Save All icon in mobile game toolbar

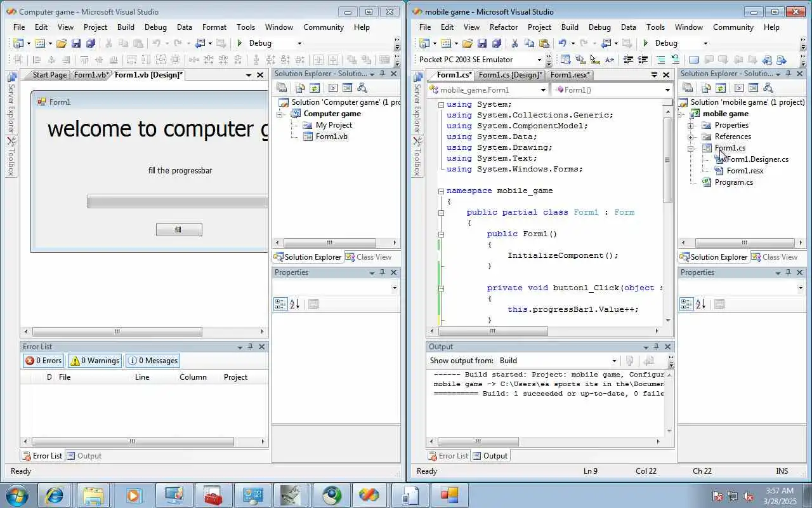pyautogui.click(x=497, y=43)
